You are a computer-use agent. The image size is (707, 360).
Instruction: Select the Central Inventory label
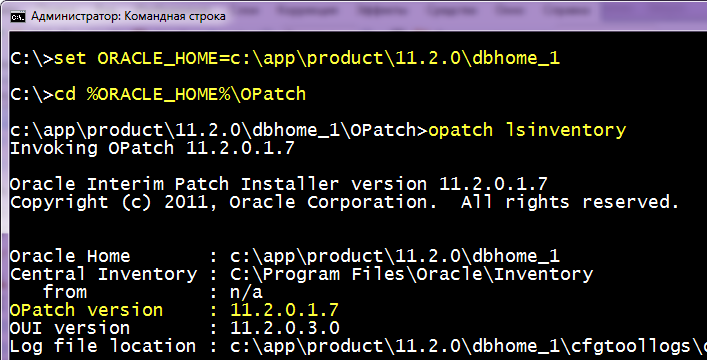coord(103,274)
